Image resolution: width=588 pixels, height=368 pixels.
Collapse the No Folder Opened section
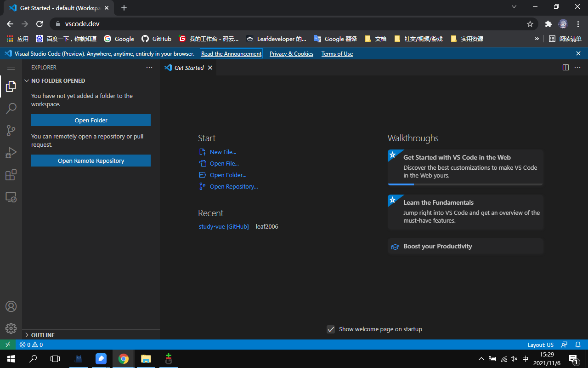point(58,81)
